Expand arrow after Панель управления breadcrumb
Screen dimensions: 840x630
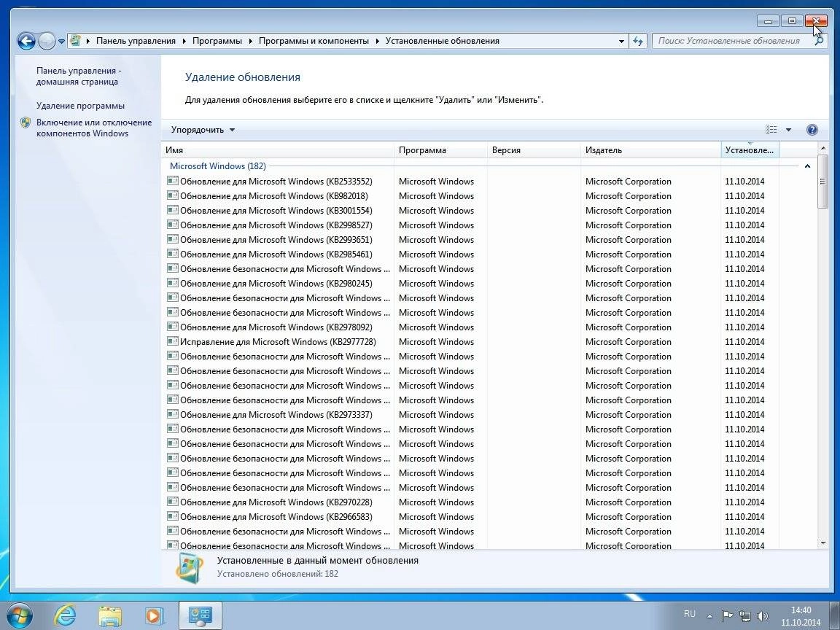[x=184, y=41]
